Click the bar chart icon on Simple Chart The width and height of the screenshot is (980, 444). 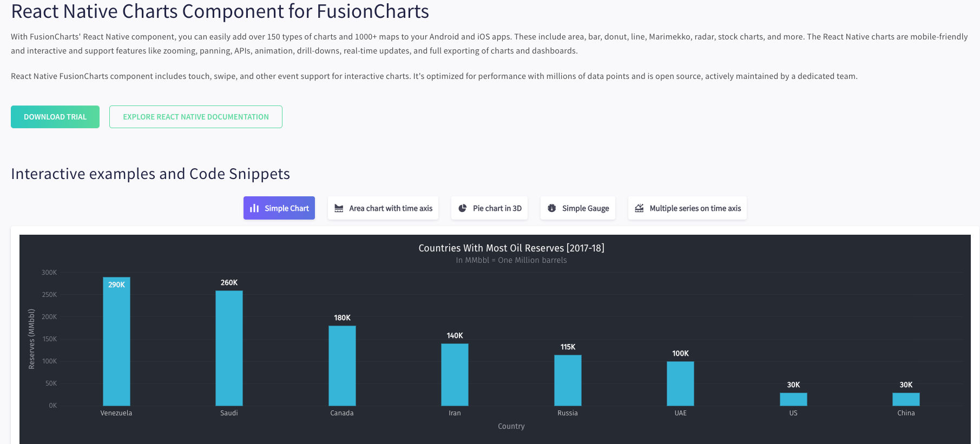[x=254, y=208]
